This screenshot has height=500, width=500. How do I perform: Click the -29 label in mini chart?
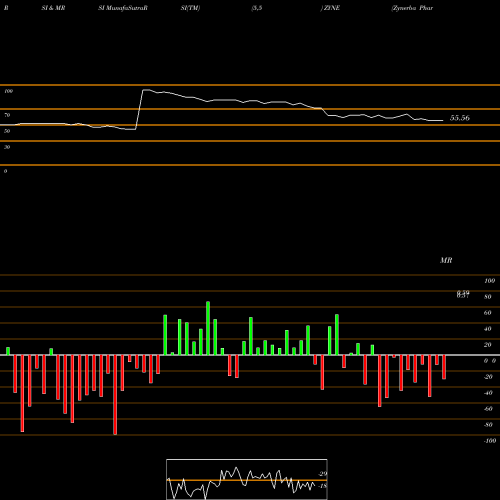[322, 474]
